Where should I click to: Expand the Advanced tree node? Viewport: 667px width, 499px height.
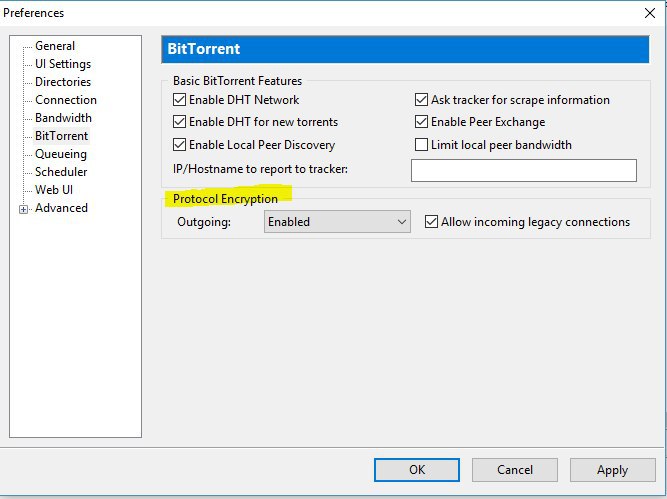[x=23, y=209]
